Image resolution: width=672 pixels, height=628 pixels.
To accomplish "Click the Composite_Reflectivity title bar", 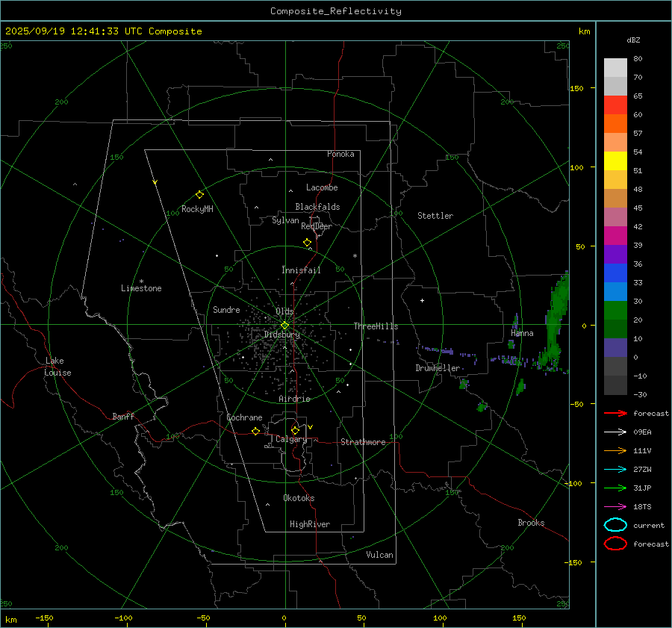I will click(335, 11).
